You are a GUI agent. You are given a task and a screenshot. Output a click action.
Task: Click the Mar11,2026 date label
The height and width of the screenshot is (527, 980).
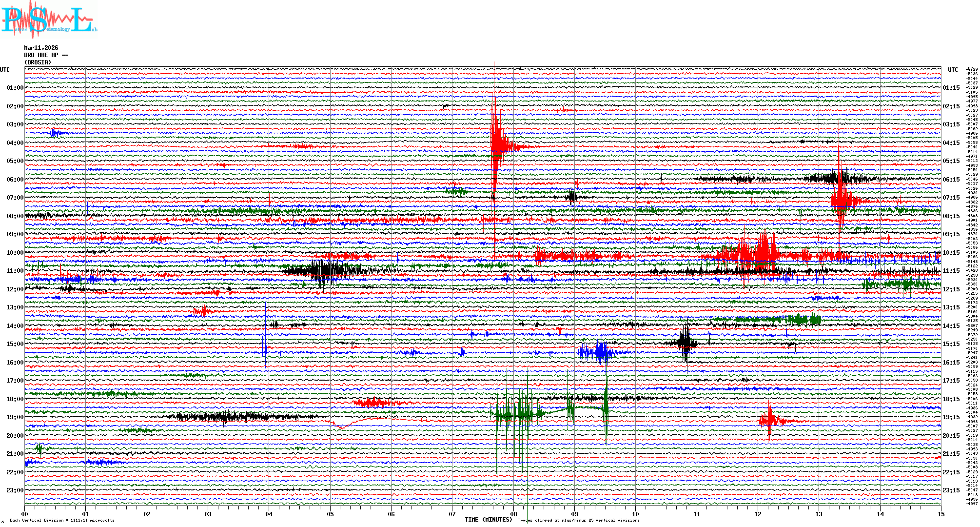click(x=41, y=48)
